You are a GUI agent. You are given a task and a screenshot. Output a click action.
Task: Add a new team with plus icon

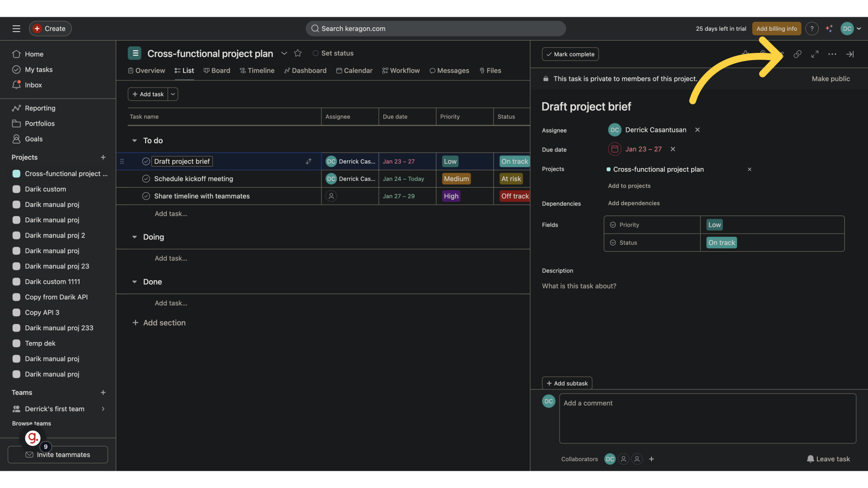(x=103, y=393)
